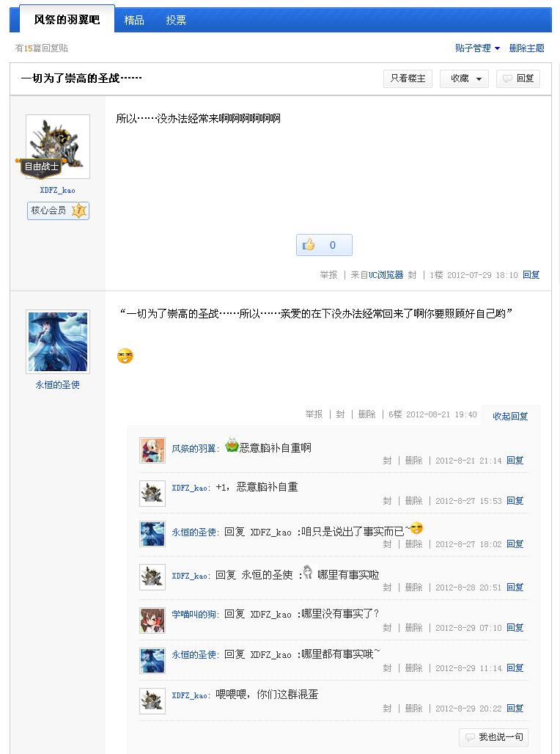Expand 贴子管理 dropdown menu

pos(477,48)
